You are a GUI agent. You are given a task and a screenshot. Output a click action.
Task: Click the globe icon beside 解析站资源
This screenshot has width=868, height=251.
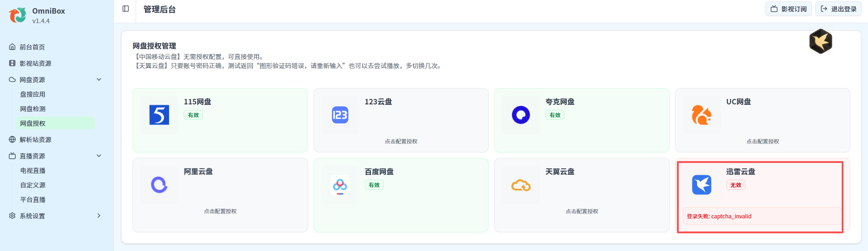click(x=12, y=139)
